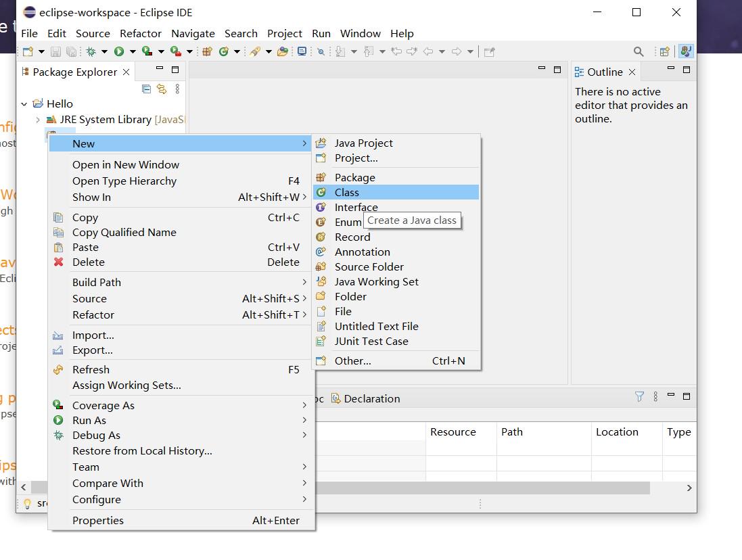Click the Coverage launch toolbar icon

pos(147,51)
